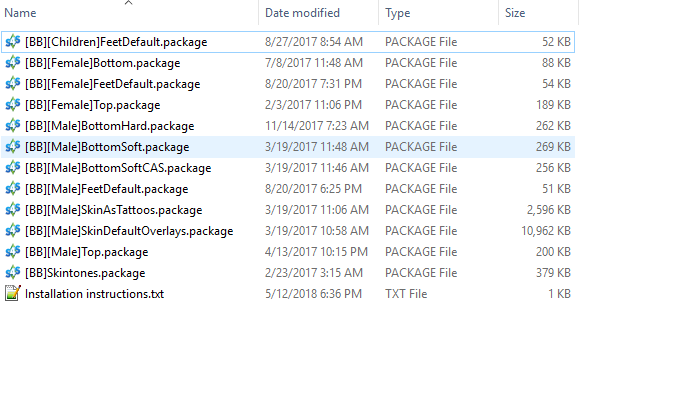Select [BB][Male]FeetDefault.package file name
The image size is (674, 413).
[x=106, y=189]
